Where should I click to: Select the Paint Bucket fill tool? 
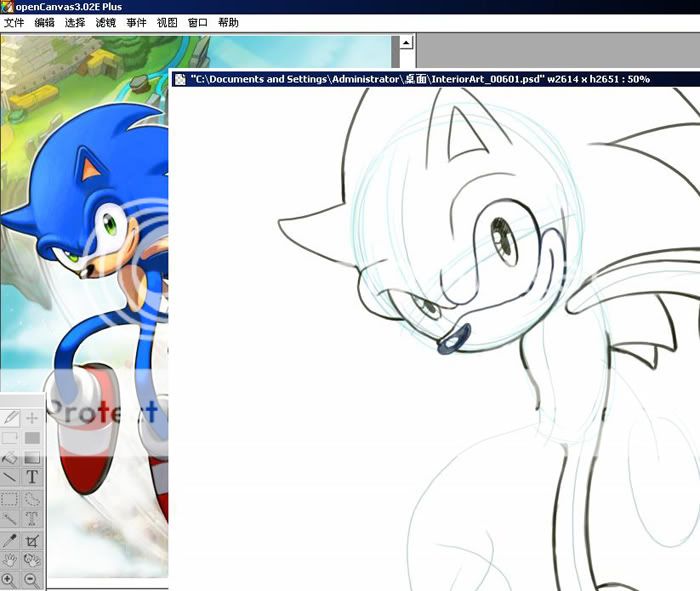pos(11,458)
